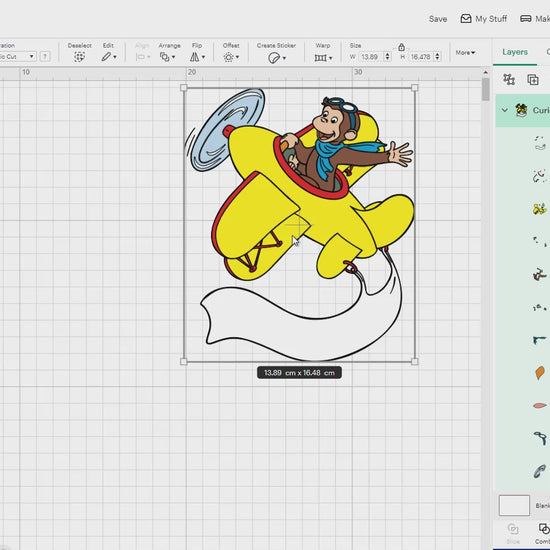
Task: Select the second dotted outline layer thumbnail
Action: [540, 176]
